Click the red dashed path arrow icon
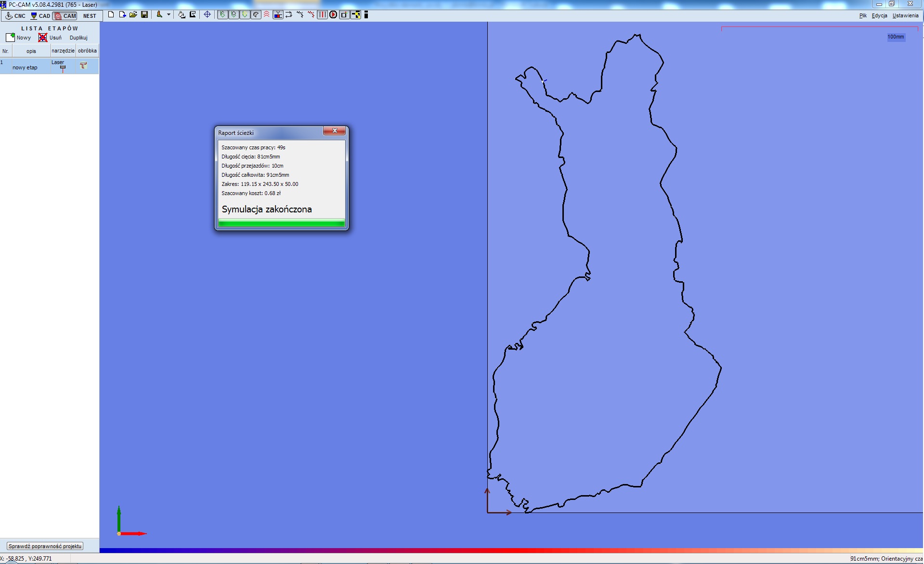This screenshot has width=924, height=564. [x=311, y=14]
